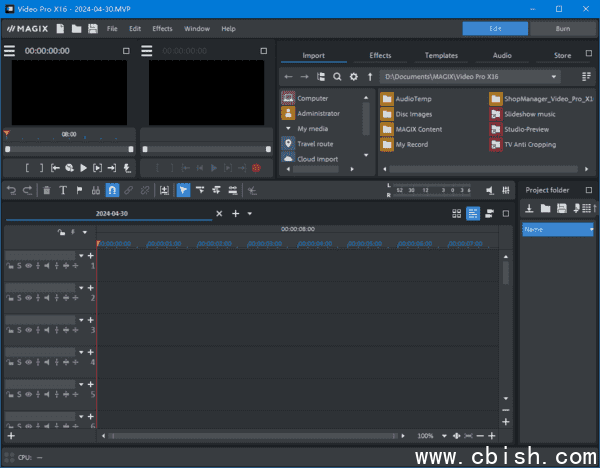Screen dimensions: 600x468
Task: Set a chapter marker with flag icon
Action: click(x=79, y=190)
